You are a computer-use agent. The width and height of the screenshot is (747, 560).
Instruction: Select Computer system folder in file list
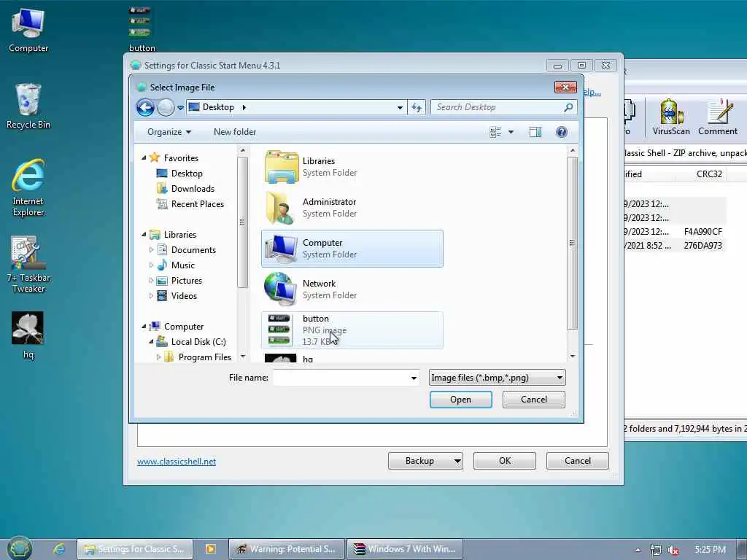pos(352,249)
